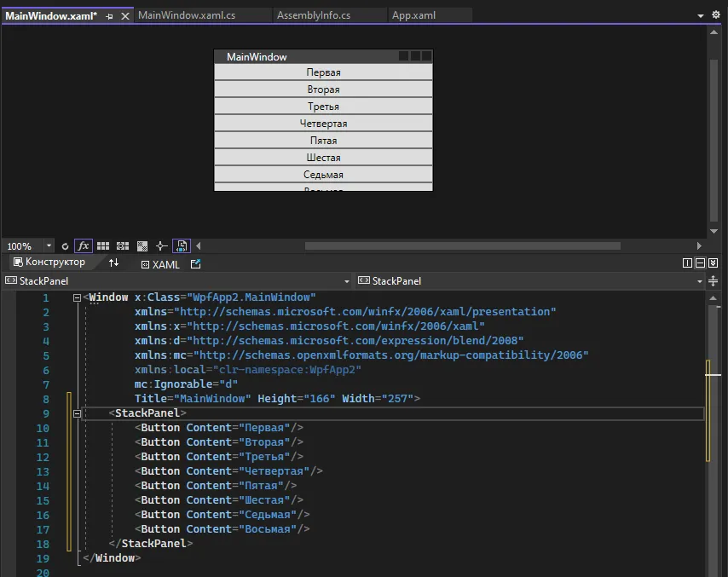Open the document tabs overflow dropdown

pos(700,16)
